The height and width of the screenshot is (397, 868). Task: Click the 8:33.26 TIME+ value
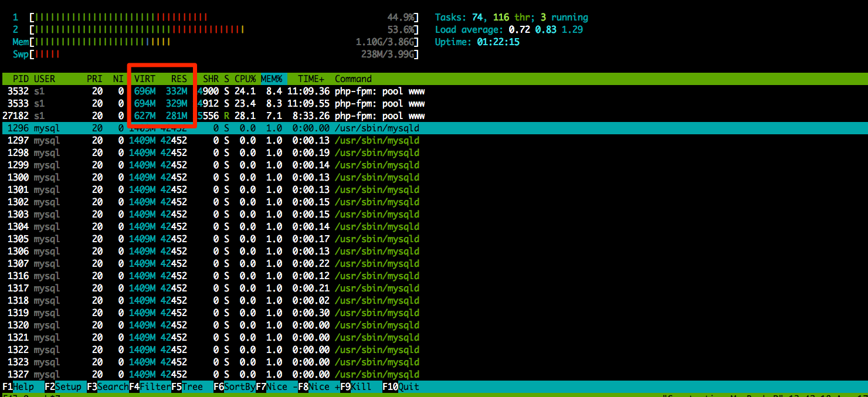point(311,116)
